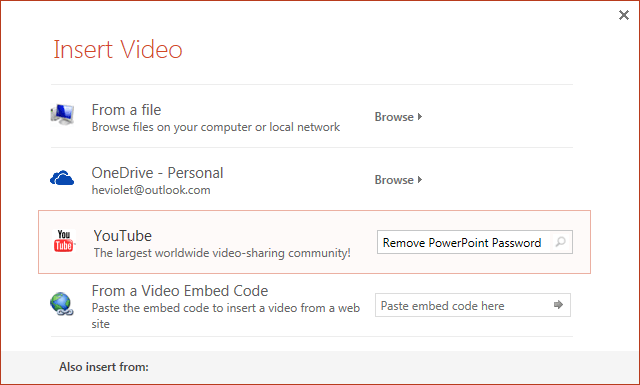Click the Paste embed code here field
Screen dimensions: 640x385
coord(473,305)
